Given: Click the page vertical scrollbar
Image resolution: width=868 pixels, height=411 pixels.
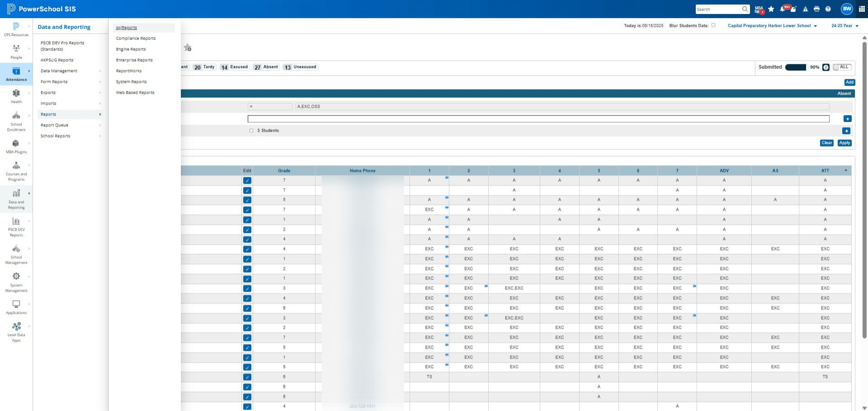Looking at the screenshot, I should (x=864, y=190).
